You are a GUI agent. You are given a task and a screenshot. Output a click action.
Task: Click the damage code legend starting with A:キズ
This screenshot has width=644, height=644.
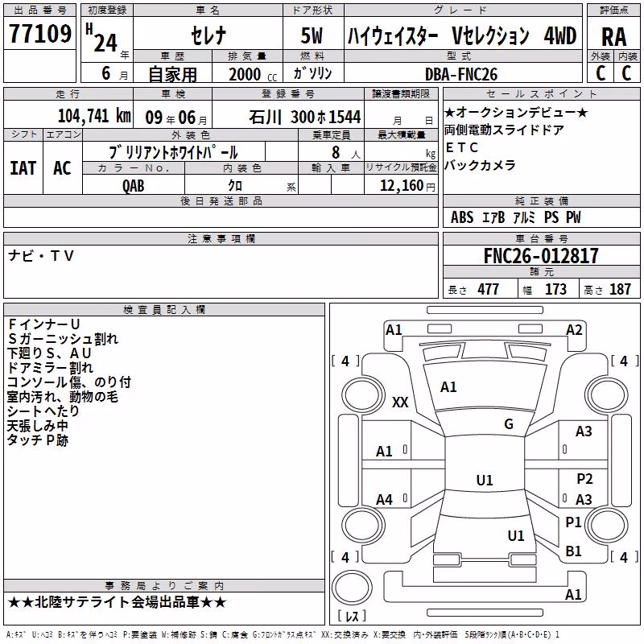tap(283, 635)
